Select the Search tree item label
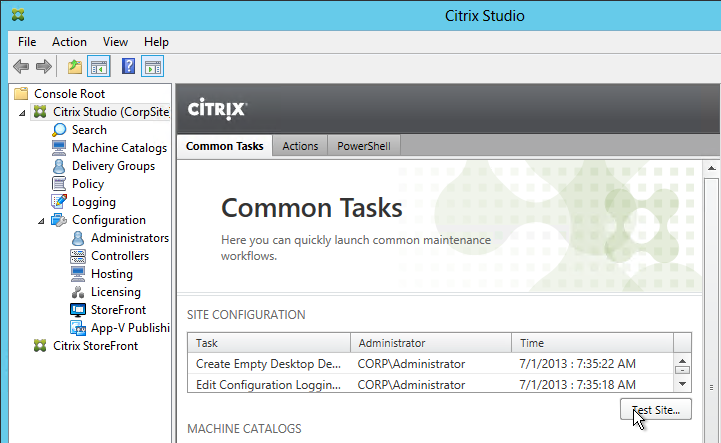Screen dimensions: 721x443 pos(89,130)
